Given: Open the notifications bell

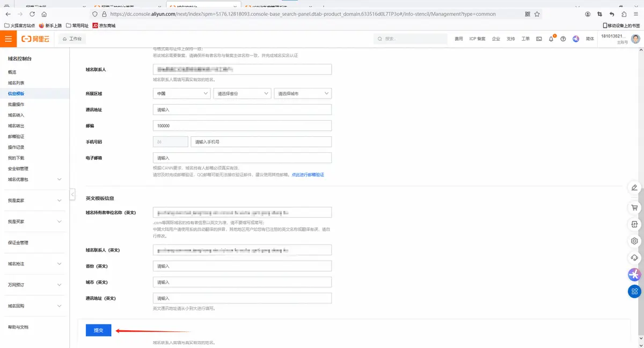Looking at the screenshot, I should (x=551, y=39).
